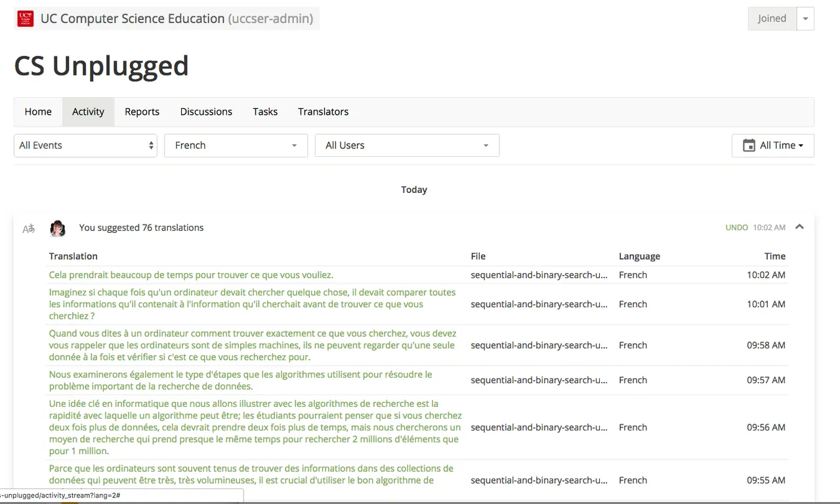Open translation 'Cela prendrait beaucoup de temps'
This screenshot has height=504, width=840.
point(191,275)
